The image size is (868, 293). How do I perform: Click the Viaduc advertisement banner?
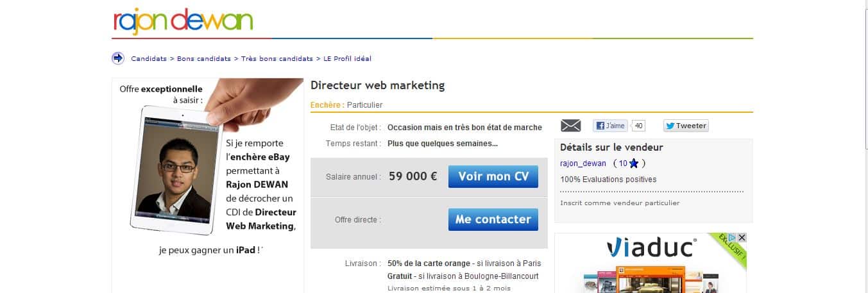(x=651, y=263)
